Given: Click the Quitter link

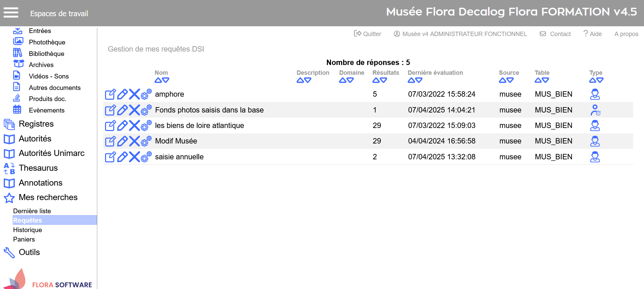Looking at the screenshot, I should coord(368,34).
